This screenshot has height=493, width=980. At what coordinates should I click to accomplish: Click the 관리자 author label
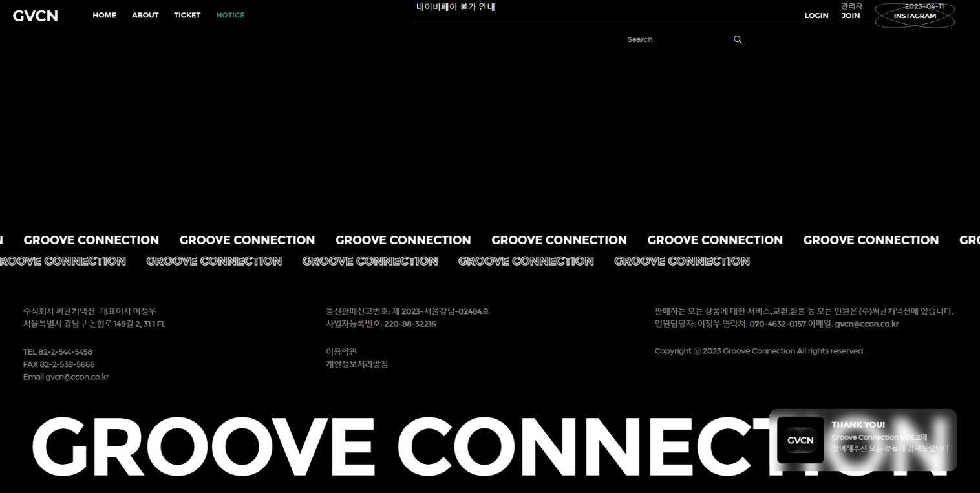tap(852, 6)
